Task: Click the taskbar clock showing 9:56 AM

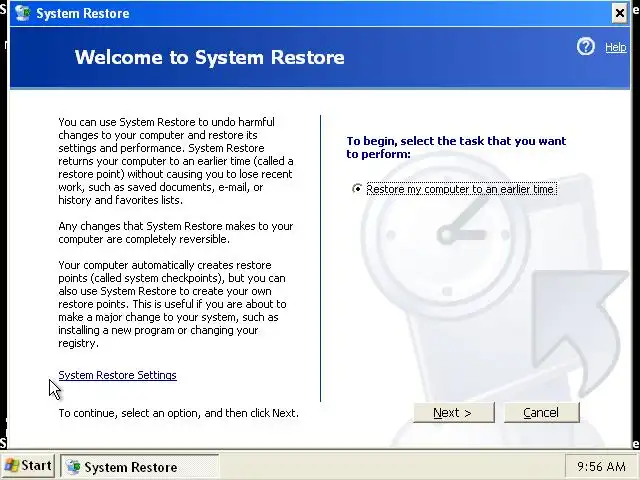Action: (601, 467)
